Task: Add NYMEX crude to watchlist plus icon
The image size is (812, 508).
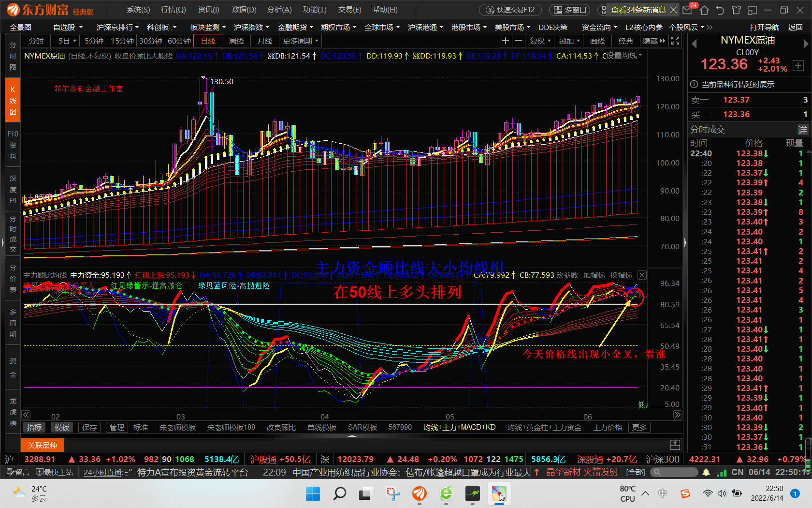Action: click(798, 66)
